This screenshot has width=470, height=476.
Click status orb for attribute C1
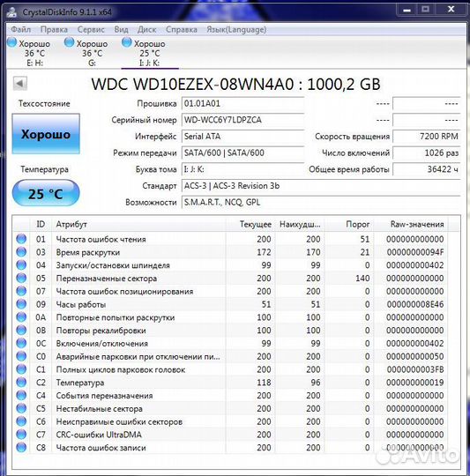coord(21,369)
